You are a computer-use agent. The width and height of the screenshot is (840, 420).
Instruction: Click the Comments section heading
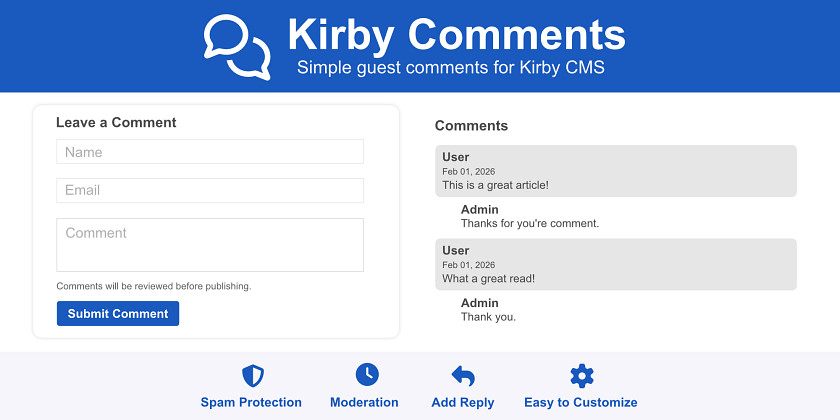point(471,126)
